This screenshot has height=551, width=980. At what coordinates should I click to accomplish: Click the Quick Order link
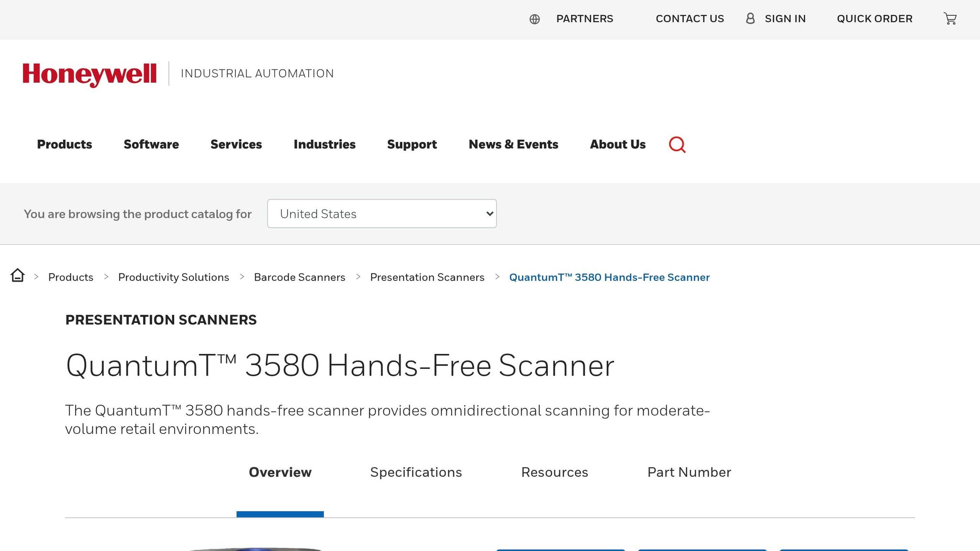[874, 19]
